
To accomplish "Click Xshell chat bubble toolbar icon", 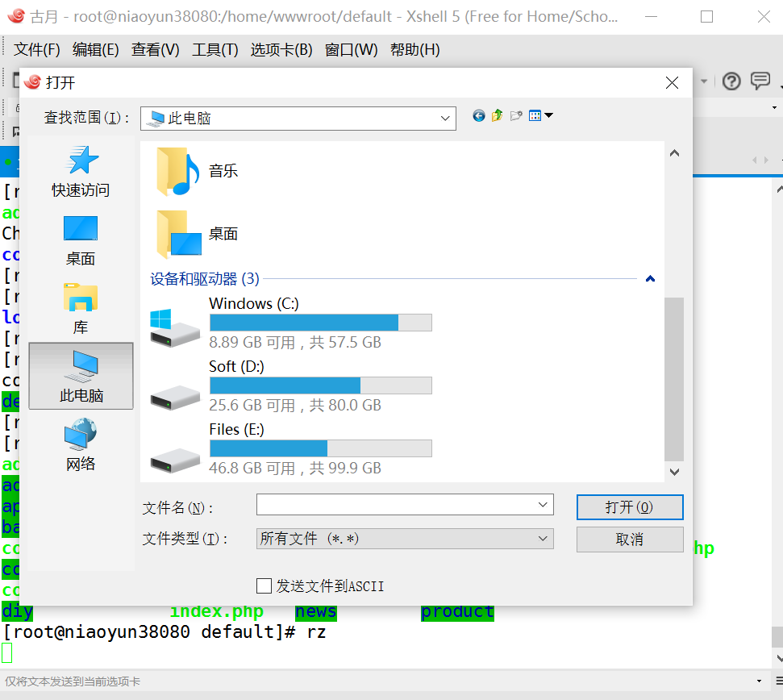I will click(x=760, y=81).
